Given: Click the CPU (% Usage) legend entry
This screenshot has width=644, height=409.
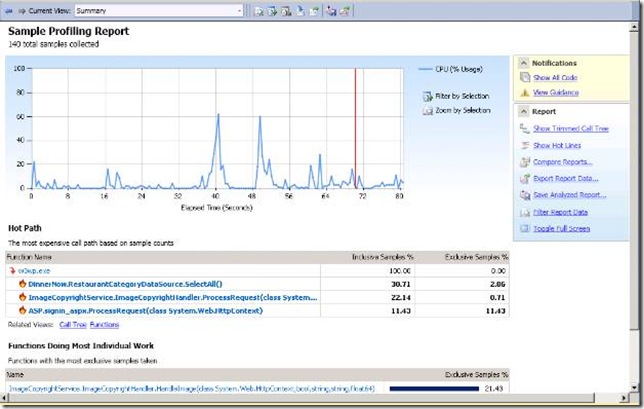Looking at the screenshot, I should pyautogui.click(x=451, y=69).
